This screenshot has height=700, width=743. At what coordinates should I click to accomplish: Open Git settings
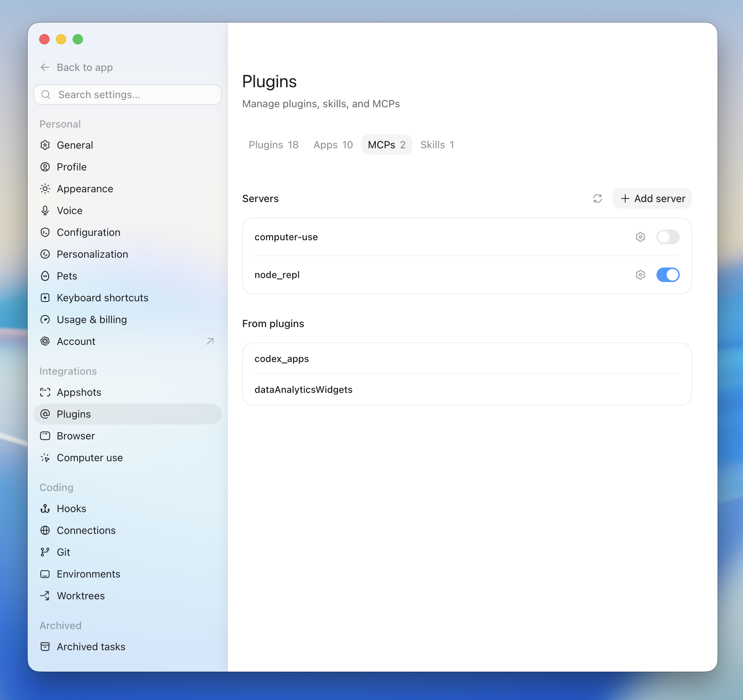pos(128,552)
